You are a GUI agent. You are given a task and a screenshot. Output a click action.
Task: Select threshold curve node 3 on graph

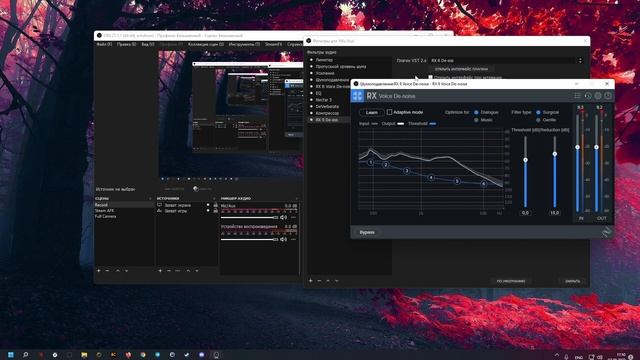(x=407, y=171)
